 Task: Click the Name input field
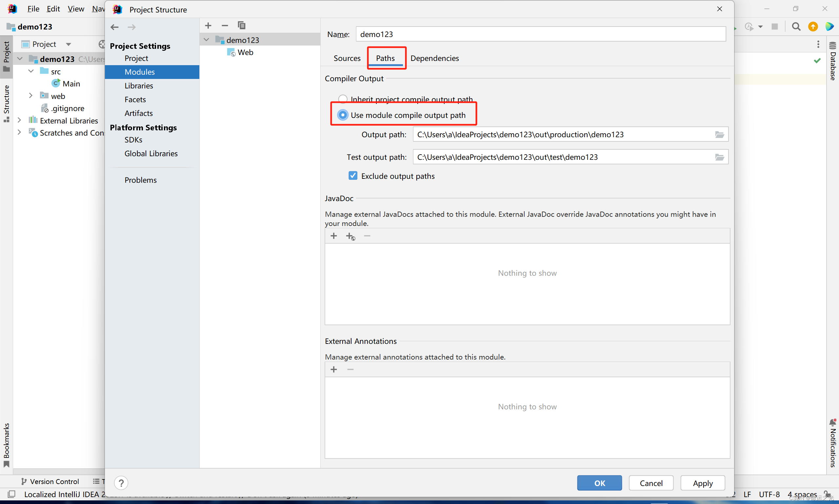click(542, 34)
